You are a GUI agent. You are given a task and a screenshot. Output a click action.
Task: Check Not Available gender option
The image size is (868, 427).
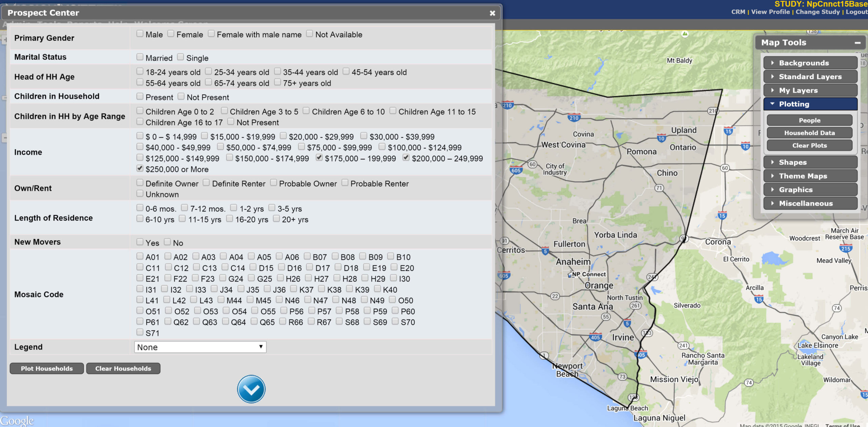pyautogui.click(x=310, y=34)
